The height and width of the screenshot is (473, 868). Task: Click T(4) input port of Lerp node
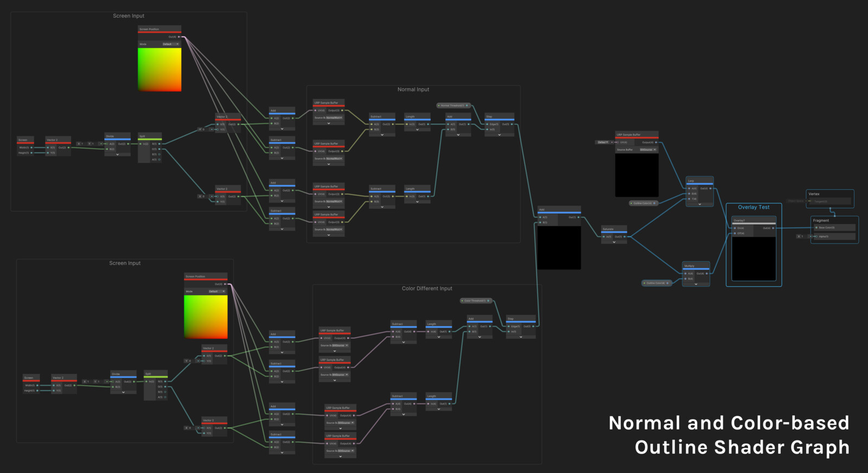point(689,199)
